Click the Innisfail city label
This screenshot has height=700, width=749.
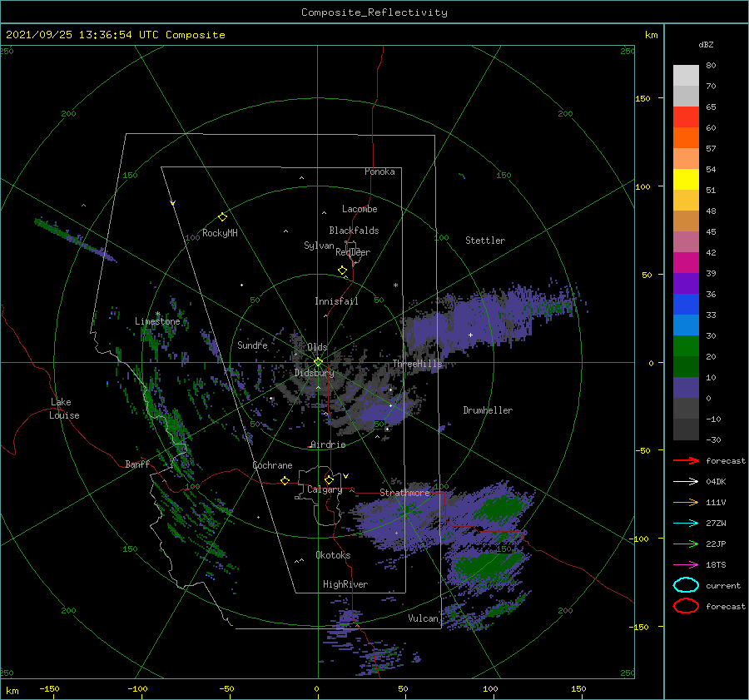coord(336,301)
